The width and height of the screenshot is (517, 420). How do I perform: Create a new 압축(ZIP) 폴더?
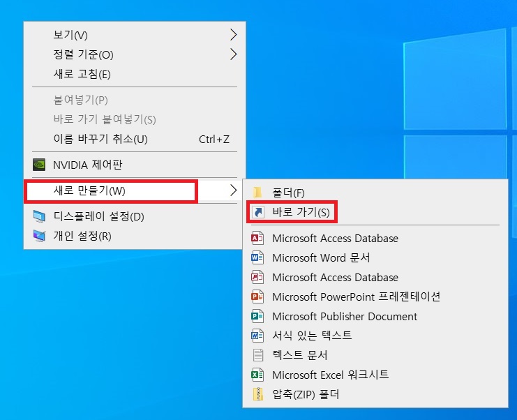[375, 394]
